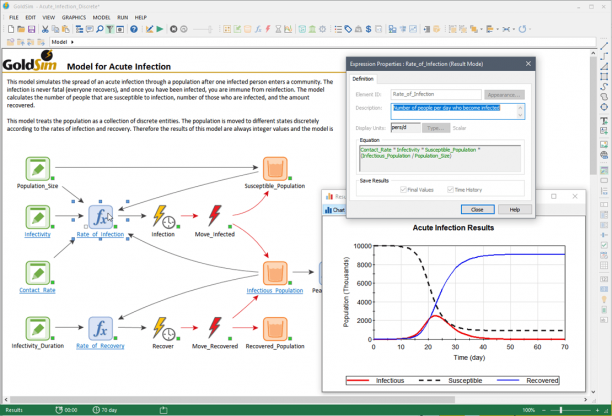Click the Type... button
The height and width of the screenshot is (416, 612).
[436, 128]
